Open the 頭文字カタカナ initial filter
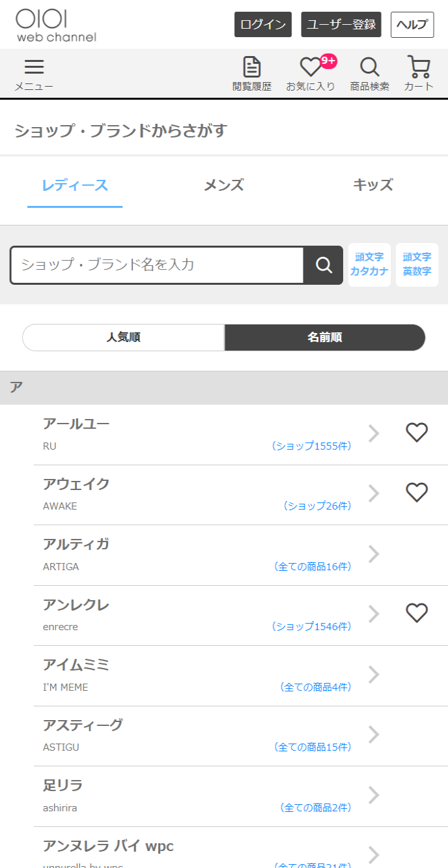Image resolution: width=448 pixels, height=868 pixels. [369, 265]
